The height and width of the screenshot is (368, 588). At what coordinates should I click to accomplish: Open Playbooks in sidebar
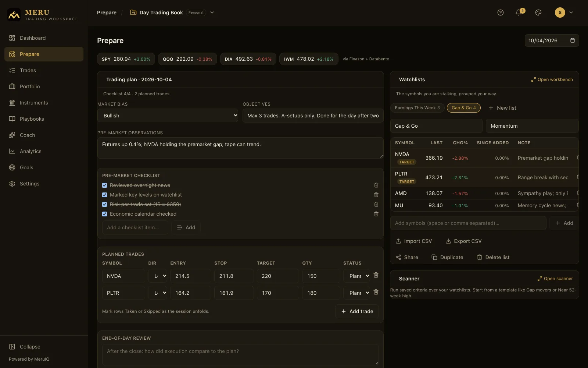coord(44,119)
